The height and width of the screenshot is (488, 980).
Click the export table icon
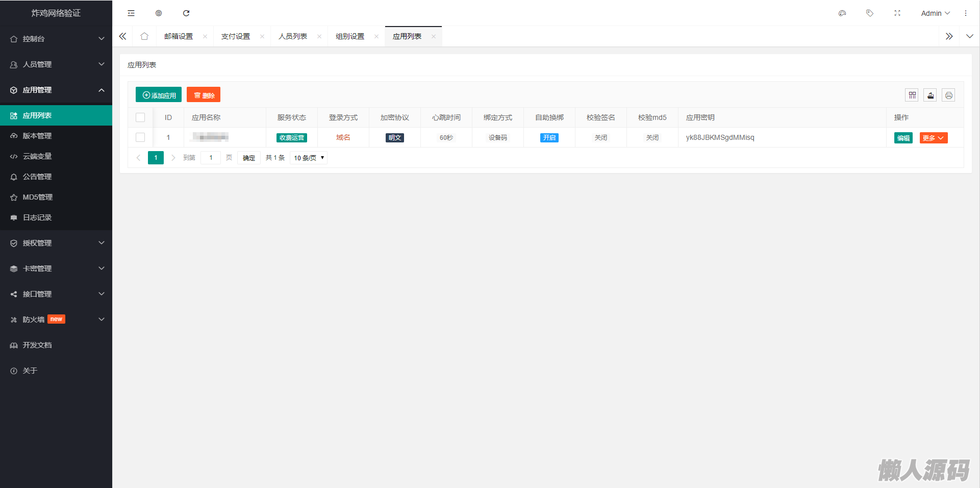point(931,95)
